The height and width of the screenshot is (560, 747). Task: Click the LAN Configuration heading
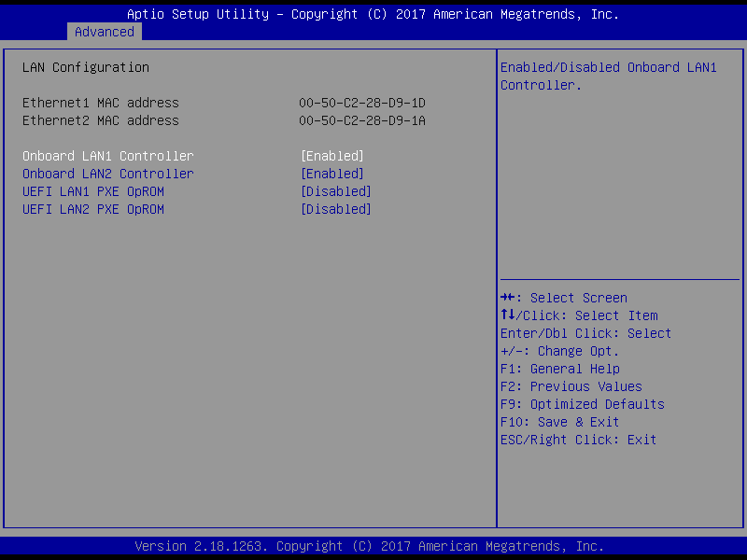86,67
